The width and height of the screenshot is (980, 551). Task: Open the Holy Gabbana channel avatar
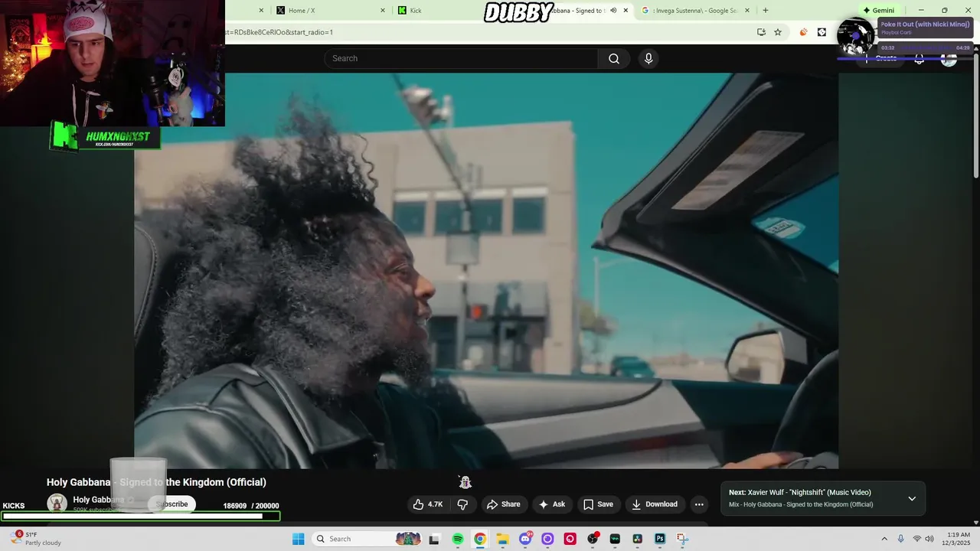coord(57,503)
